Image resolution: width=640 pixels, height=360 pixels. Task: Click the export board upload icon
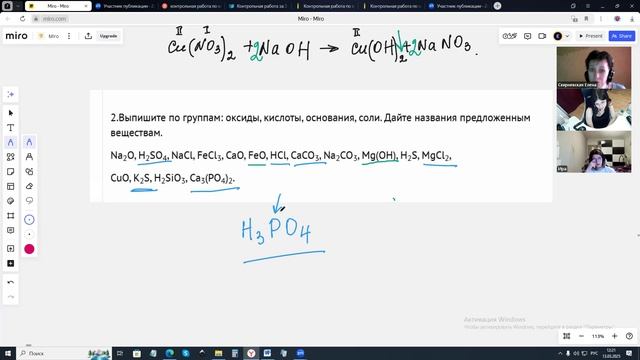pyautogui.click(x=88, y=36)
